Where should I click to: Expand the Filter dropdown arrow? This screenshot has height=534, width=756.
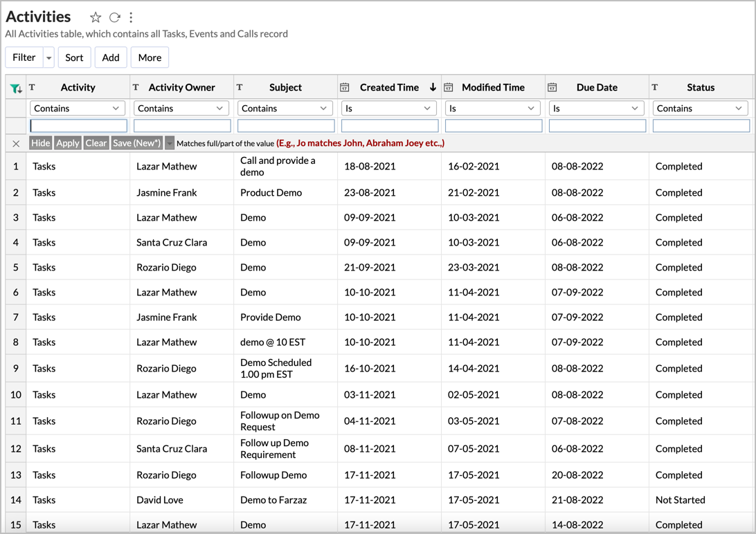(48, 58)
